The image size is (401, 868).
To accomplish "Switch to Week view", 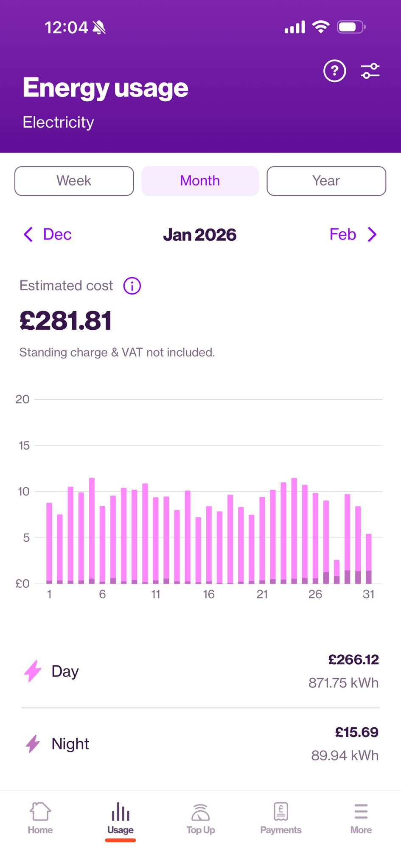I will pyautogui.click(x=74, y=181).
